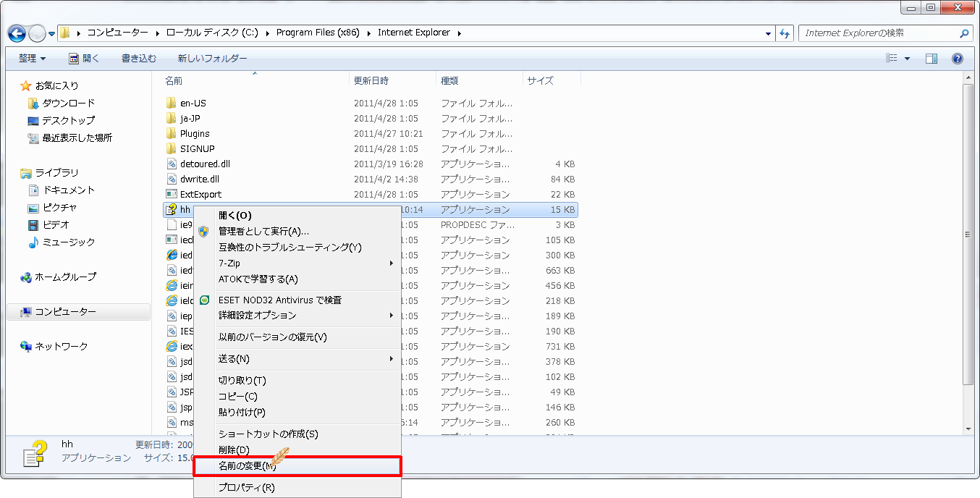Refresh the folder with the address bar refresh button
The height and width of the screenshot is (498, 980).
tap(785, 33)
